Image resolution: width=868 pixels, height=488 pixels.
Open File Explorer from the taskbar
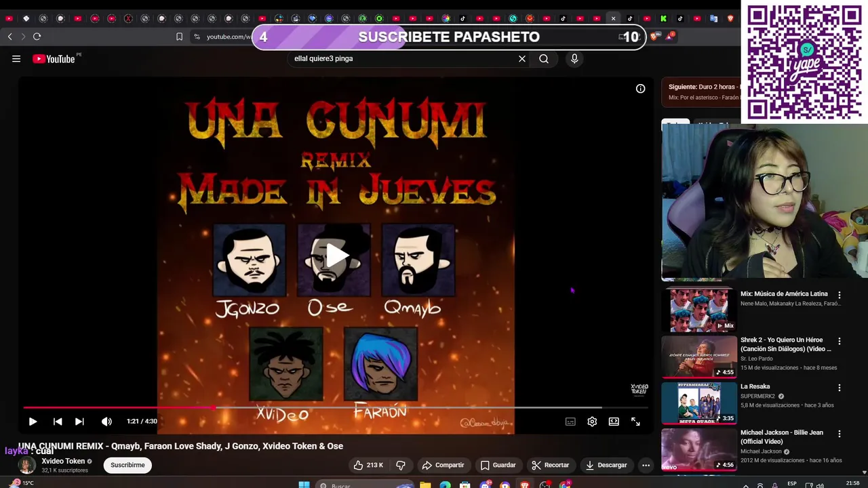(425, 485)
